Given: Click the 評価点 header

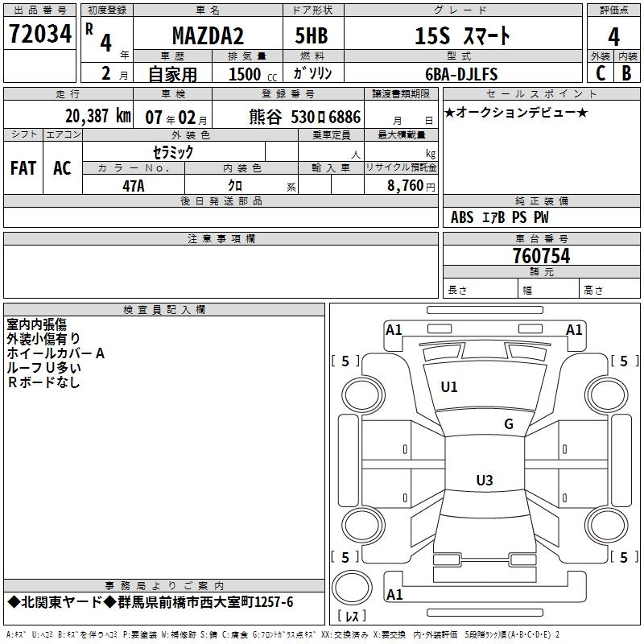Looking at the screenshot, I should coord(613,10).
